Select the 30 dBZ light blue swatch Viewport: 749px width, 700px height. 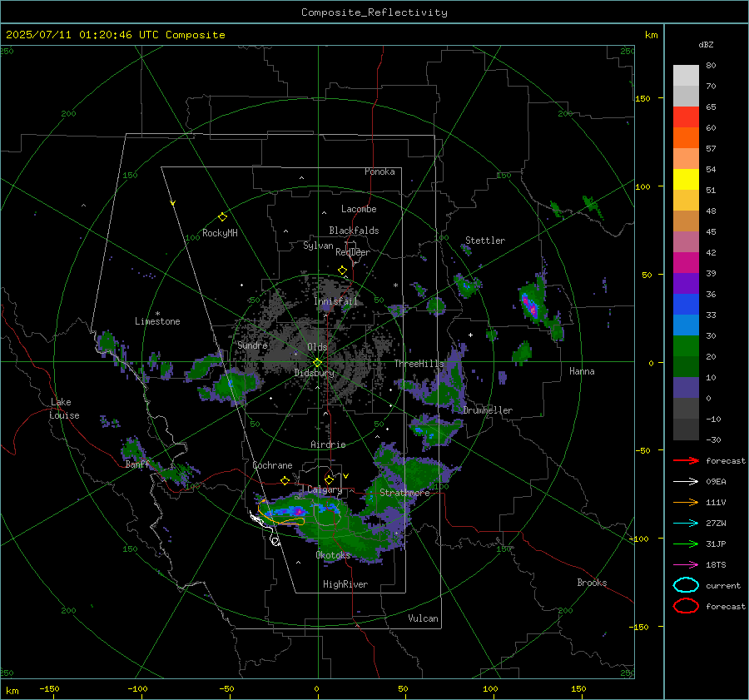[x=686, y=325]
